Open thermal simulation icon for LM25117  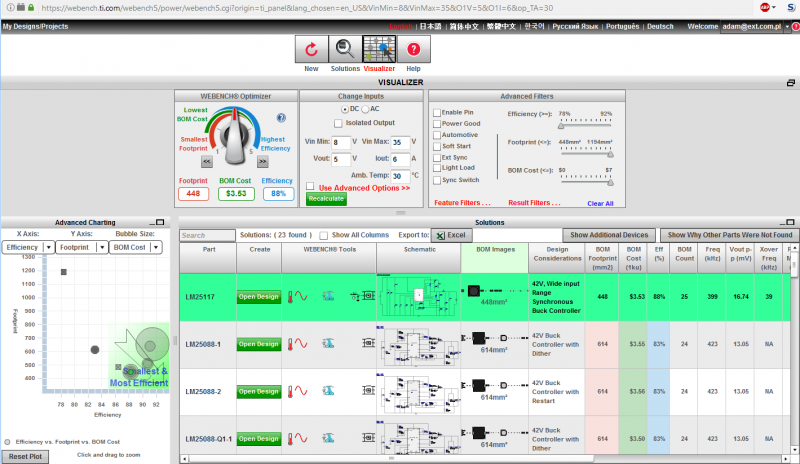tap(295, 296)
